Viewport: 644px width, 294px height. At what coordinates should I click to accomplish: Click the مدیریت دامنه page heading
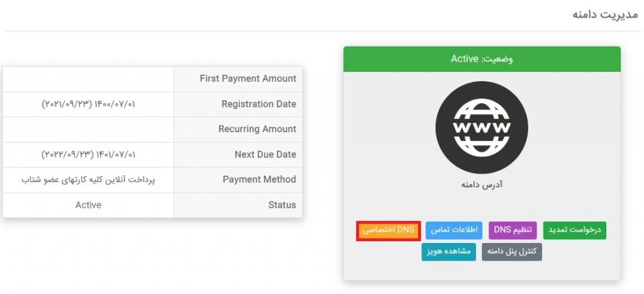click(604, 14)
